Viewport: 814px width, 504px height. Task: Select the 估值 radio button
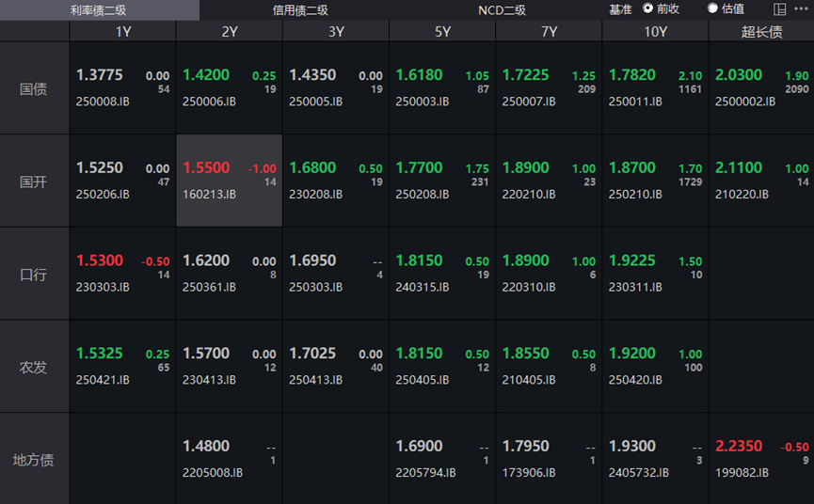[712, 8]
